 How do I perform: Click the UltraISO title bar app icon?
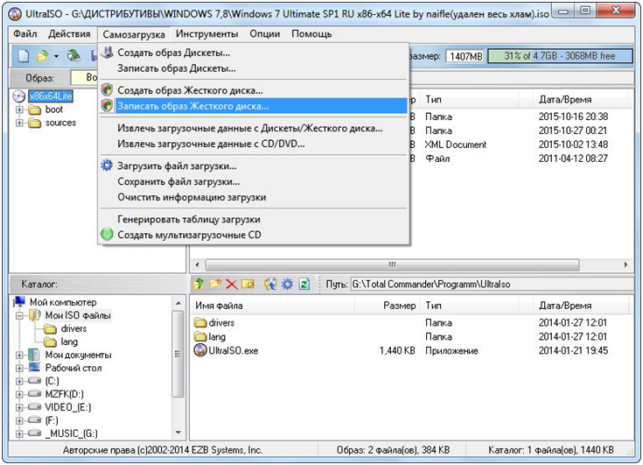click(15, 14)
